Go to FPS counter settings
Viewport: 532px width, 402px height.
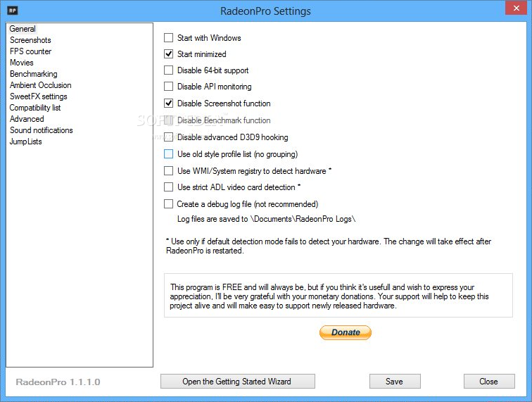pyautogui.click(x=30, y=51)
